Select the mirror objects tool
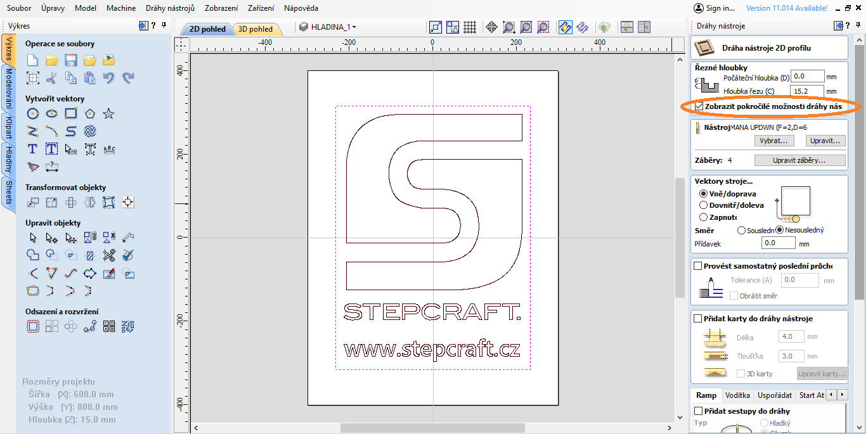Viewport: 868px width, 434px height. (90, 202)
